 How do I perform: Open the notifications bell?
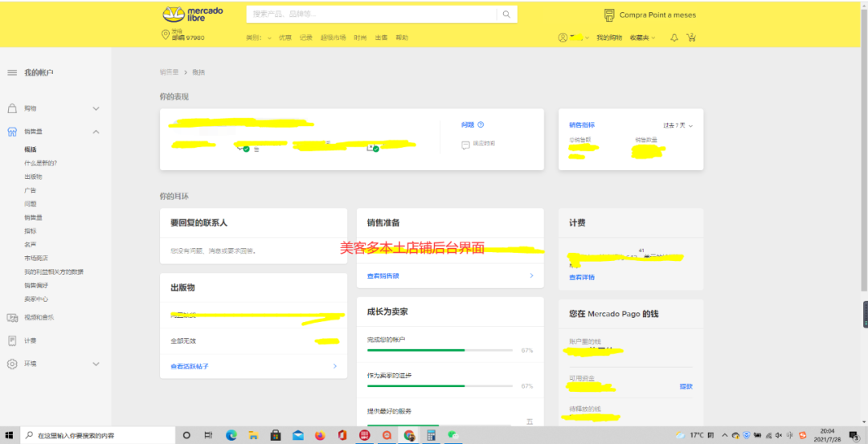pyautogui.click(x=674, y=38)
